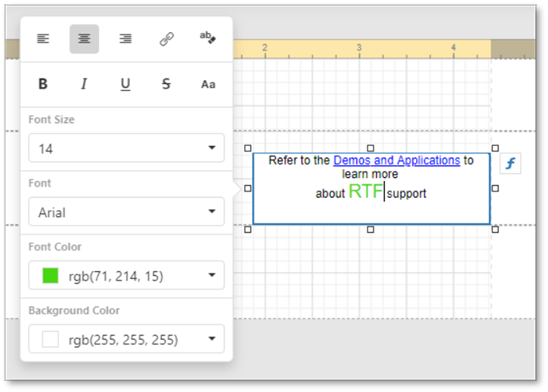Toggle italic formatting

pos(84,84)
